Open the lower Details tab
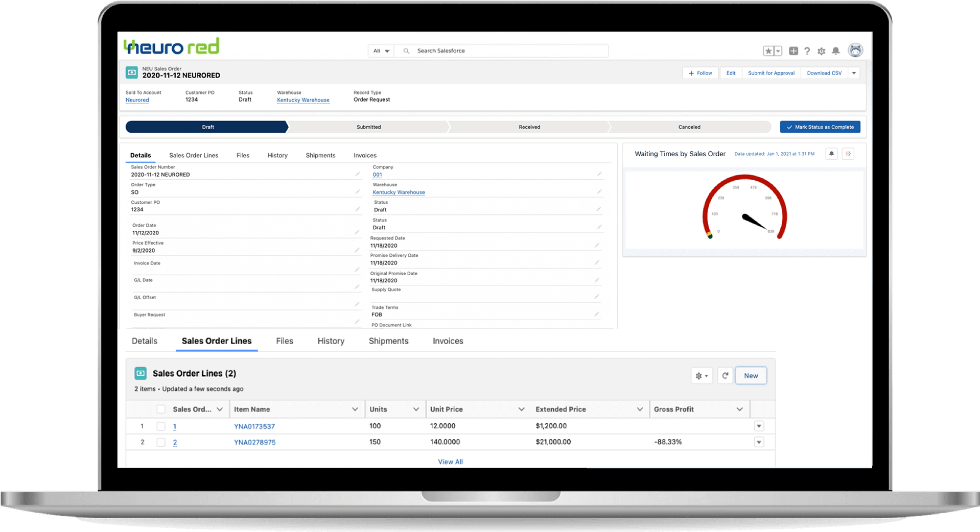 [x=145, y=341]
